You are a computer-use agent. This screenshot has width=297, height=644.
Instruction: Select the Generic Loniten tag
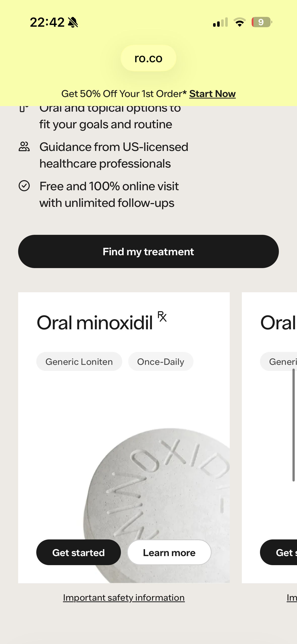pyautogui.click(x=79, y=362)
